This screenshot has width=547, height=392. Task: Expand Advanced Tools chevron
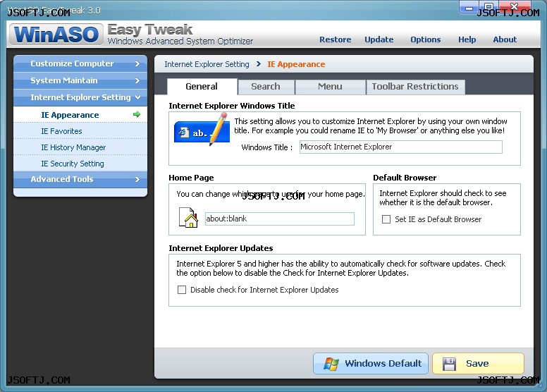(x=137, y=179)
